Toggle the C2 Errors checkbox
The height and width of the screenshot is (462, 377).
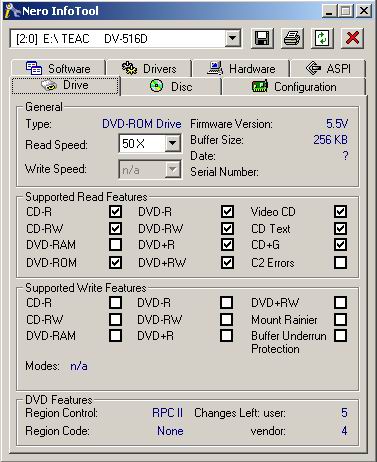point(340,262)
